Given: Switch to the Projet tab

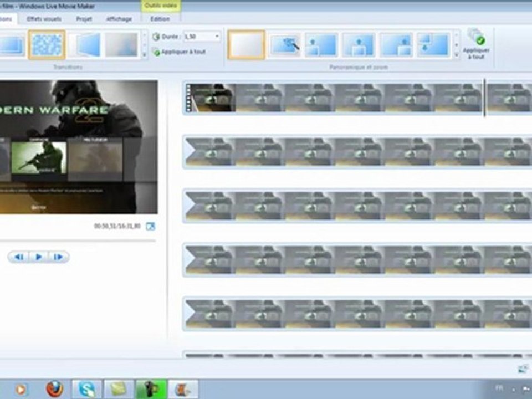Looking at the screenshot, I should [x=84, y=19].
